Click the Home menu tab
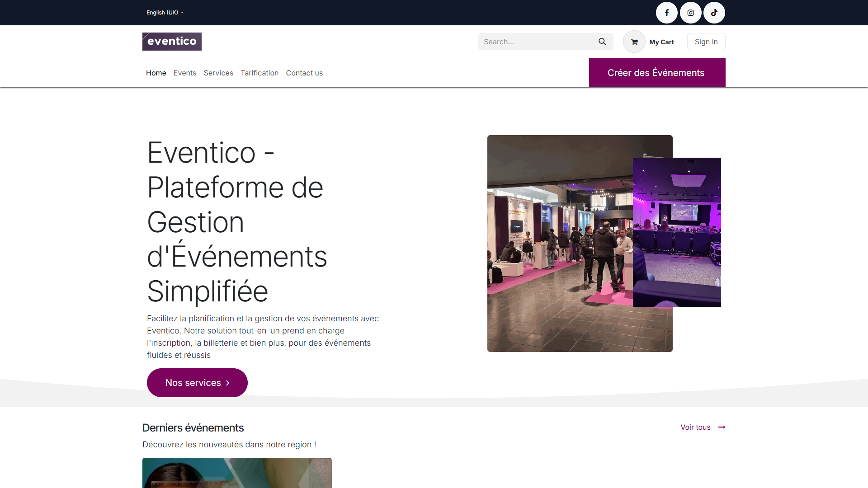 [x=156, y=73]
